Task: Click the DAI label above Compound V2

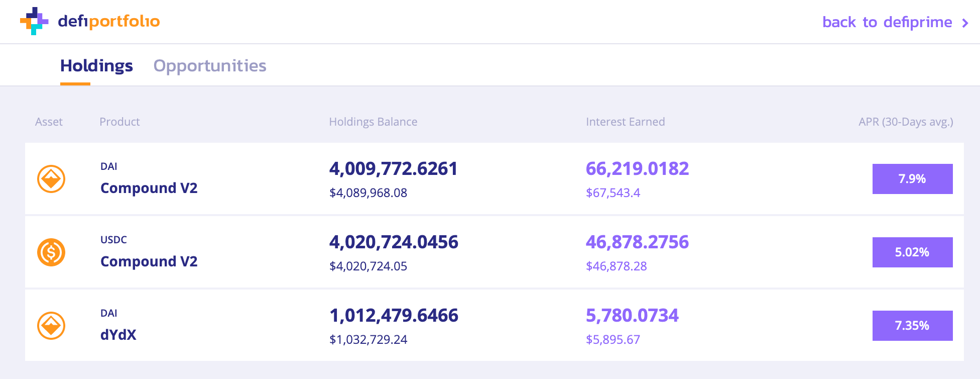Action: pyautogui.click(x=109, y=166)
